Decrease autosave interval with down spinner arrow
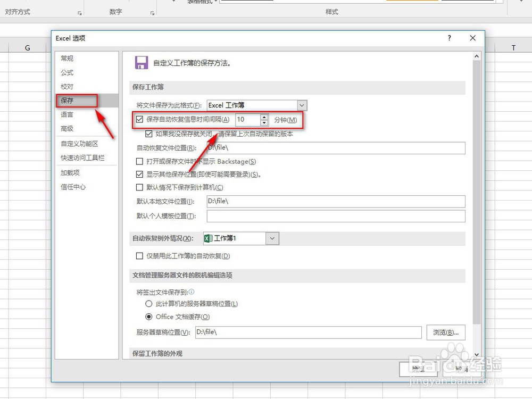The height and width of the screenshot is (399, 532). click(x=264, y=122)
